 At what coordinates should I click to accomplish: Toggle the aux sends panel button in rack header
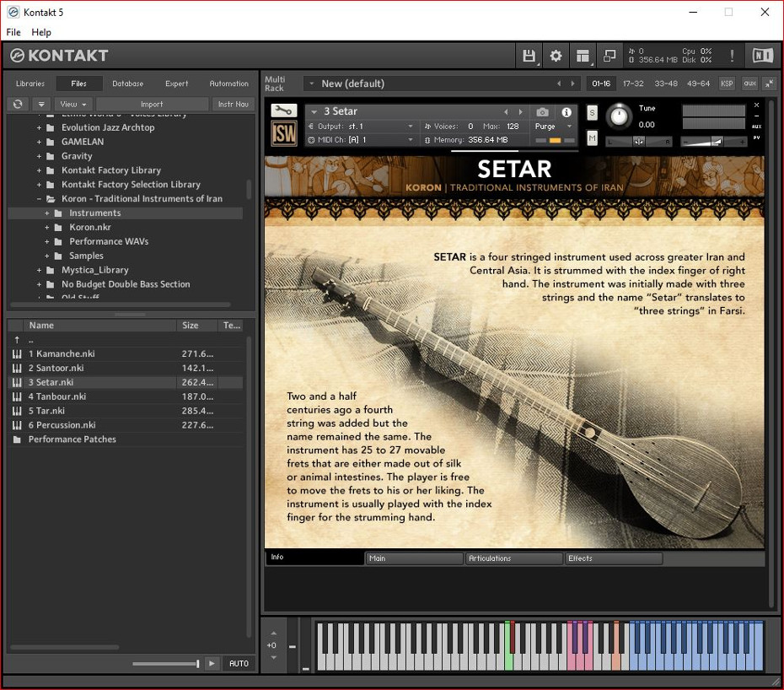[x=749, y=84]
